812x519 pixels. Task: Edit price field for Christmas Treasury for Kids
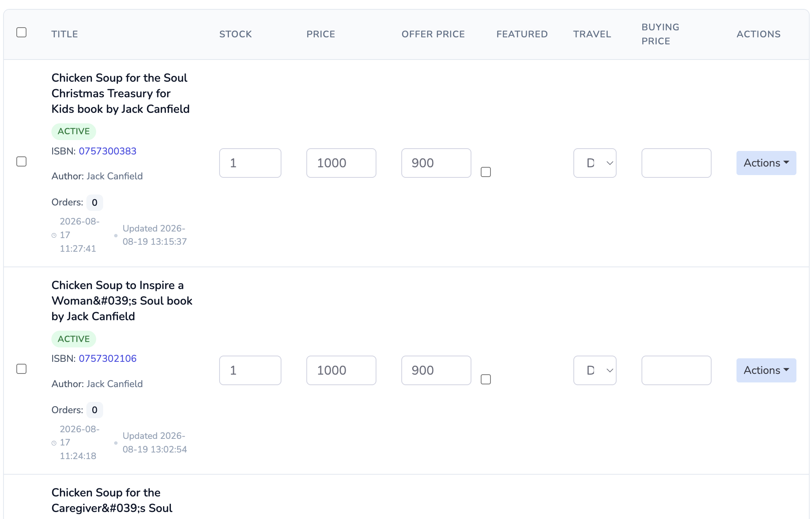click(341, 163)
